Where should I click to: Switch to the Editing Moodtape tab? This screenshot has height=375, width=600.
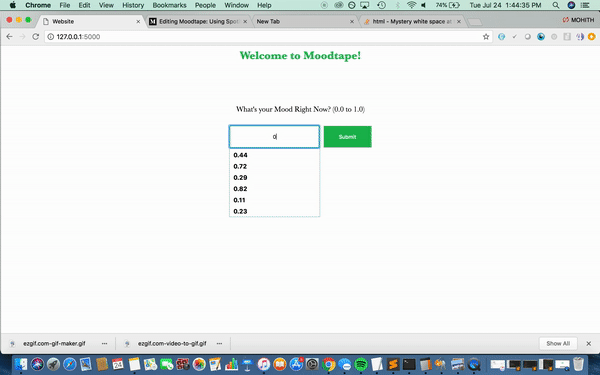(199, 21)
